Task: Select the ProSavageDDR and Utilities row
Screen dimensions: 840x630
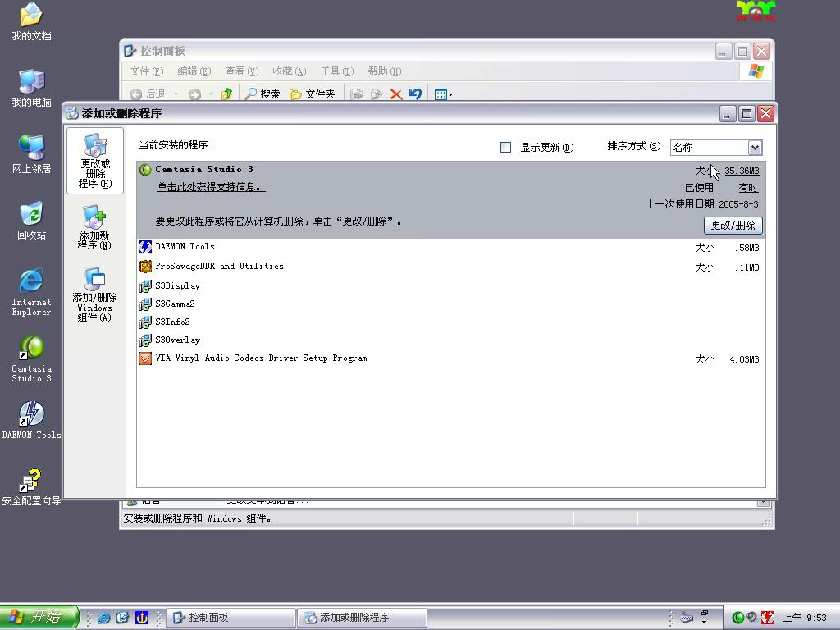Action: pyautogui.click(x=451, y=267)
